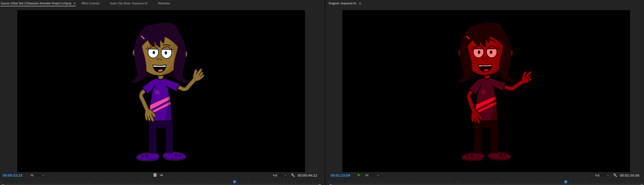Viewport: 644px width, 185px height.
Task: Open Program Sequence 01 panel menu
Action: 360,4
